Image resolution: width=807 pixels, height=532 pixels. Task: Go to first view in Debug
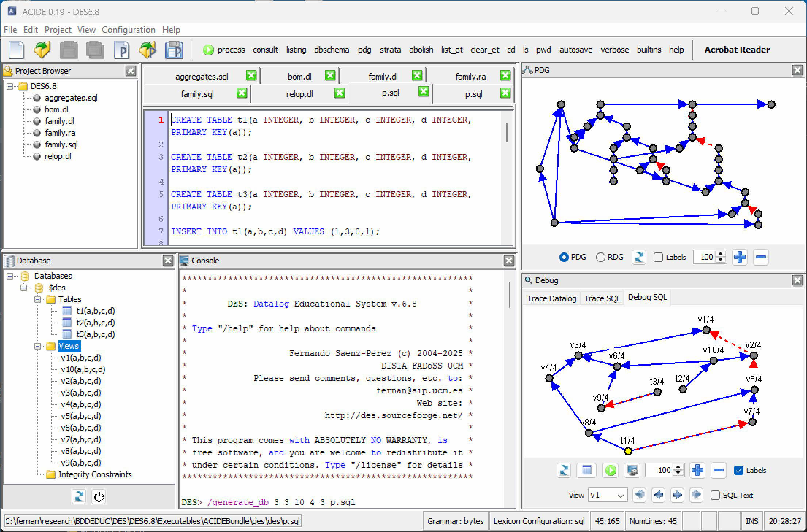click(x=639, y=495)
